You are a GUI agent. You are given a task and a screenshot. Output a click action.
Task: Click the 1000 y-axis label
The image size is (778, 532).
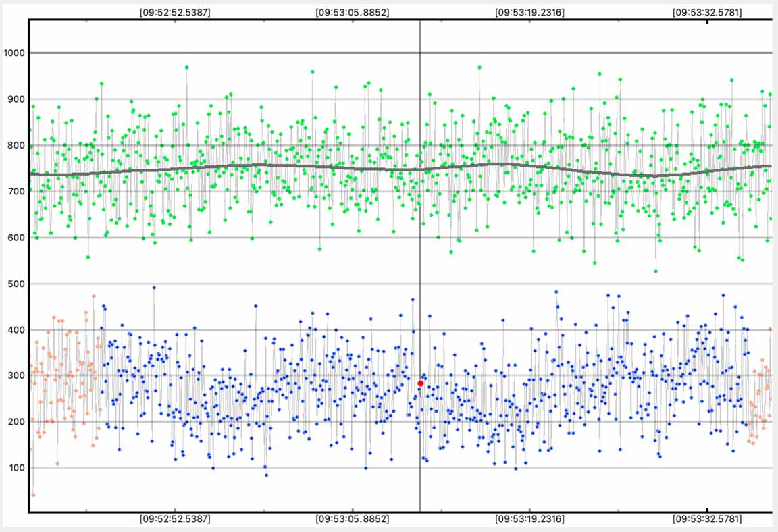tap(14, 53)
